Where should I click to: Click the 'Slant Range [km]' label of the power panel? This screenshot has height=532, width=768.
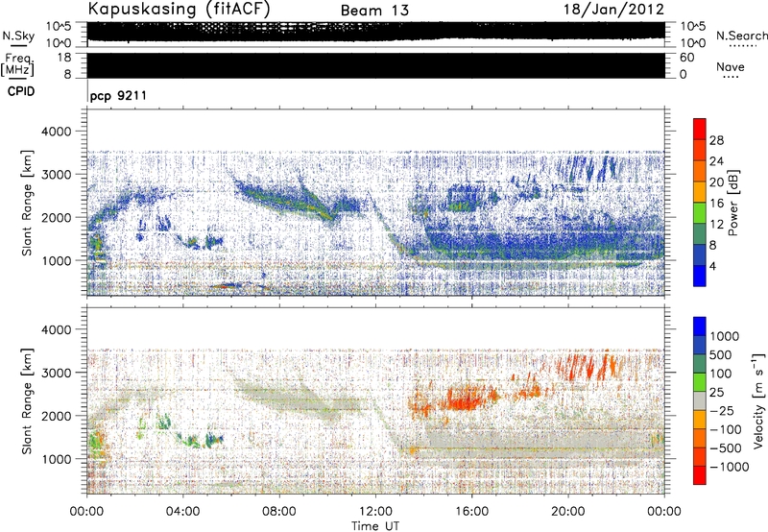pos(27,203)
